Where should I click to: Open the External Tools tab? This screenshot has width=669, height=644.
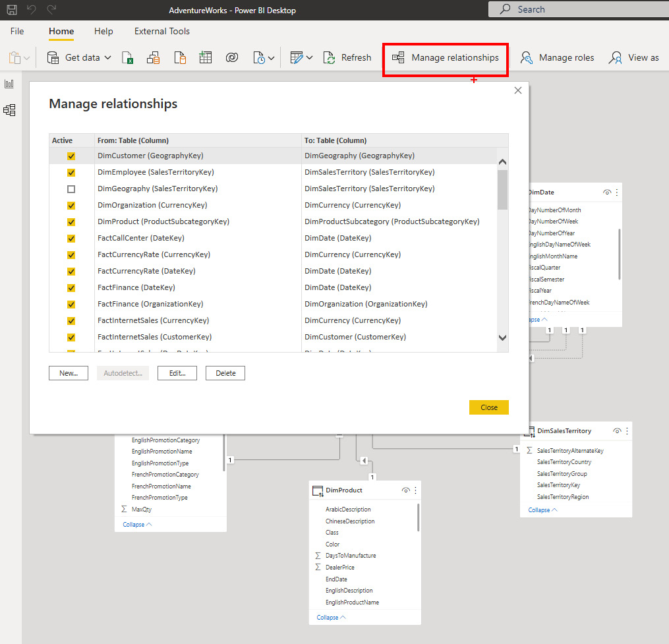pyautogui.click(x=161, y=31)
